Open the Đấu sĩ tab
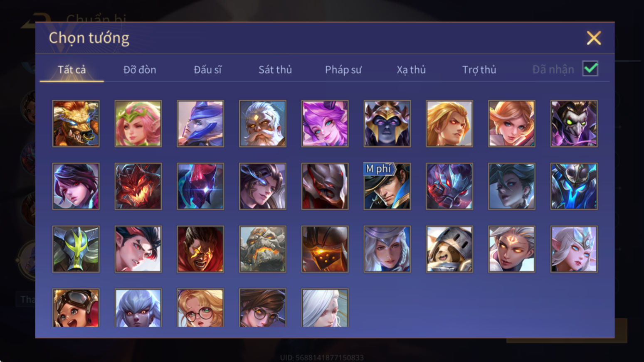Image resolution: width=644 pixels, height=362 pixels. coord(207,69)
